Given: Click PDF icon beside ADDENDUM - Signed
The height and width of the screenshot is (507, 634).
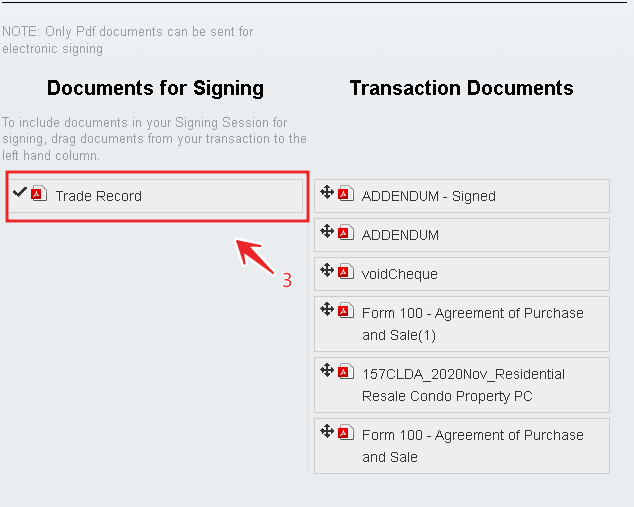Looking at the screenshot, I should tap(346, 194).
